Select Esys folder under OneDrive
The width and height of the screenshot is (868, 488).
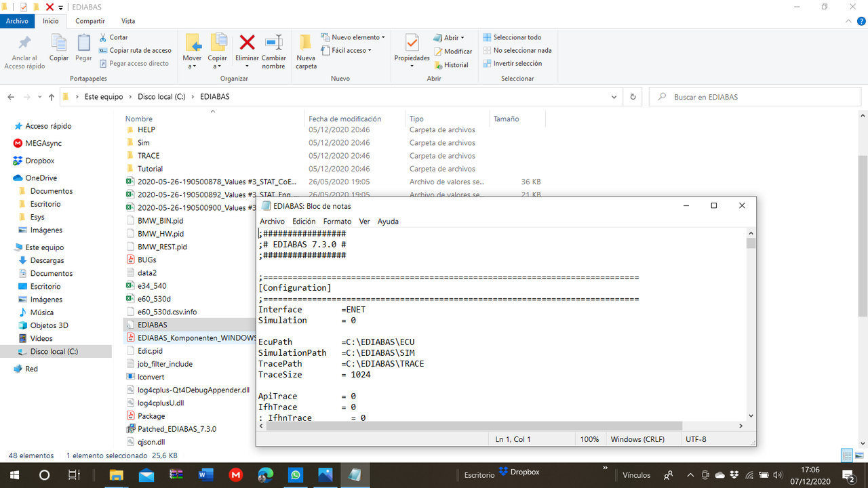click(x=37, y=217)
